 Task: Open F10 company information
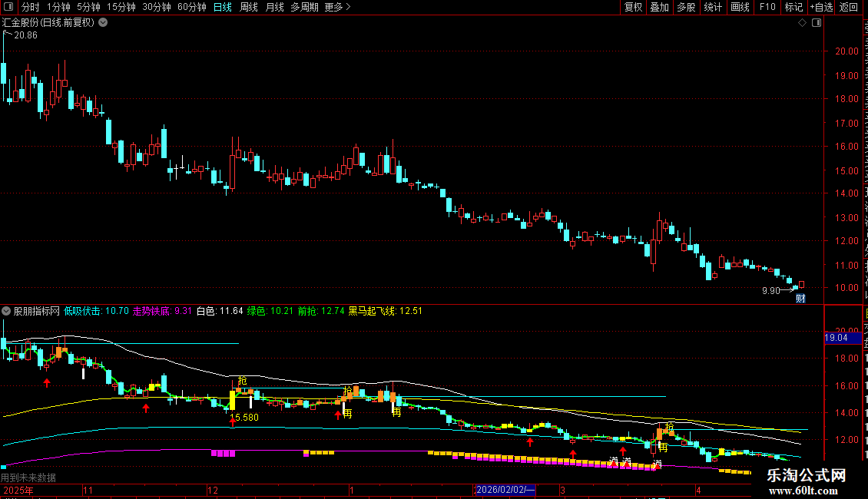(767, 7)
